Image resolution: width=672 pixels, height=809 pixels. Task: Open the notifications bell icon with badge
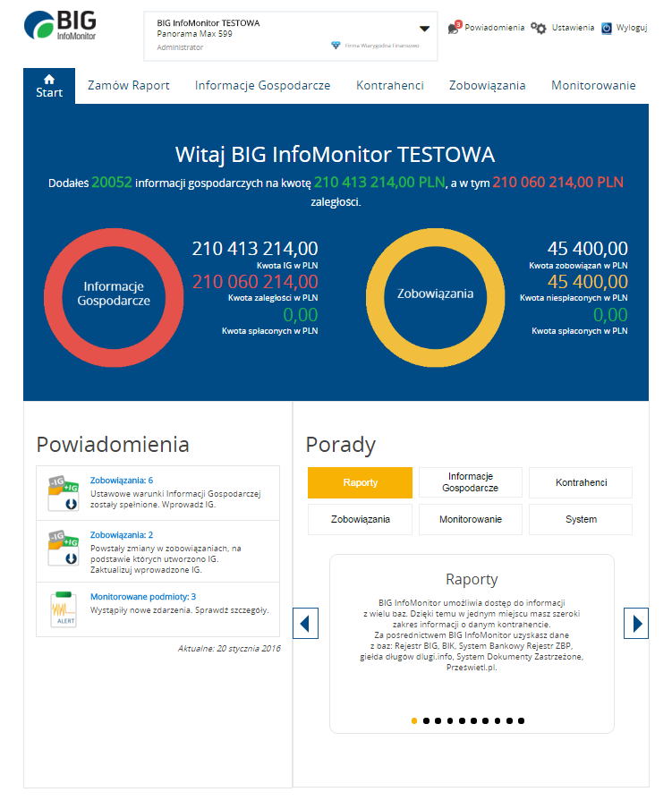pyautogui.click(x=455, y=28)
